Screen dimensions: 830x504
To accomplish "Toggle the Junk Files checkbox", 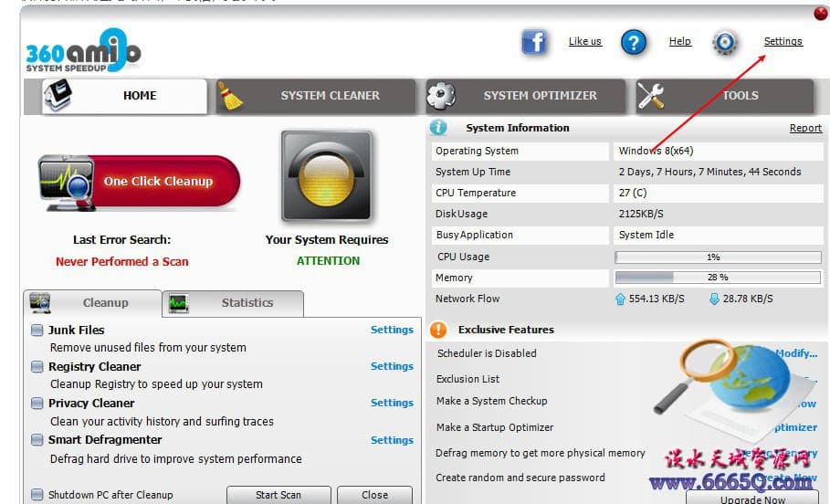I will pyautogui.click(x=37, y=331).
